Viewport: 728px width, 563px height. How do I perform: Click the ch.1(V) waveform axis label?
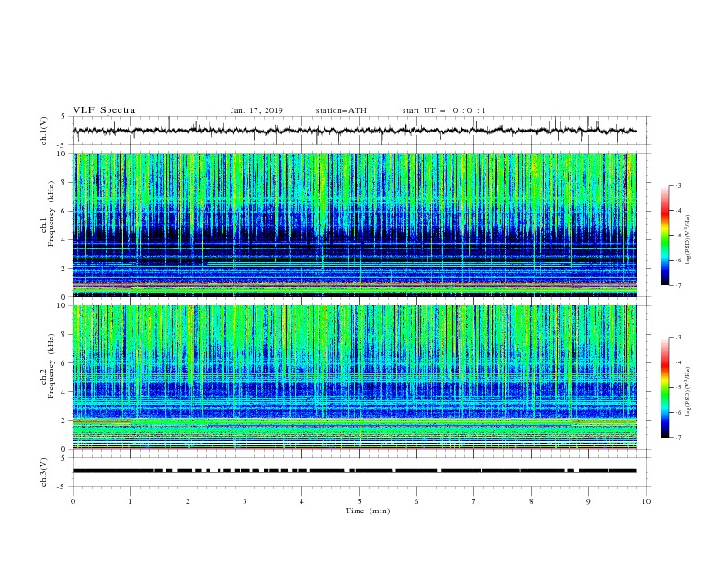(44, 131)
